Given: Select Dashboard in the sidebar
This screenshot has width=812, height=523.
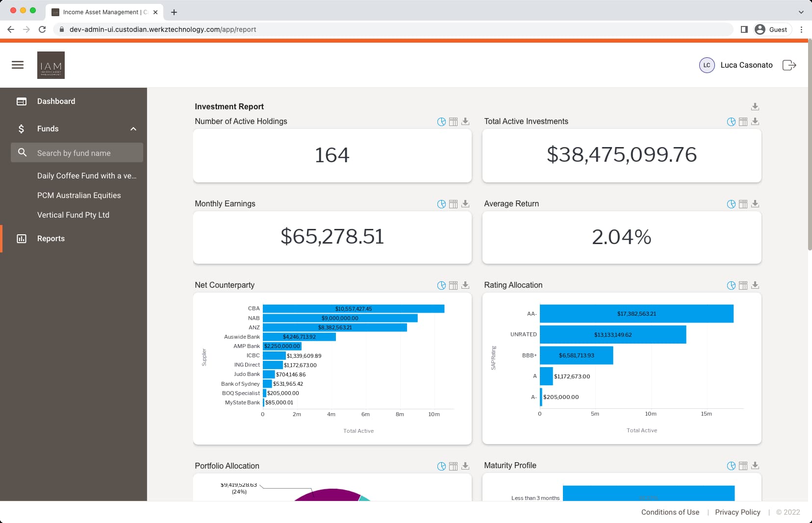Looking at the screenshot, I should 56,101.
